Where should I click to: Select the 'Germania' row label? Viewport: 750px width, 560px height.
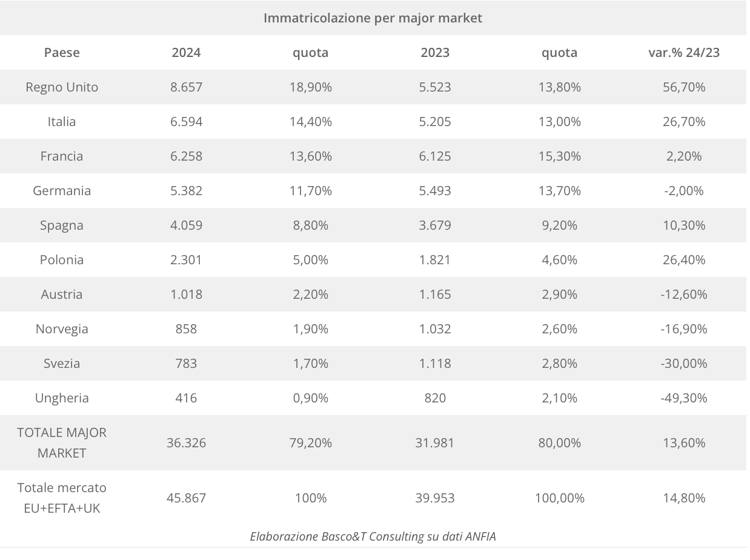(62, 191)
